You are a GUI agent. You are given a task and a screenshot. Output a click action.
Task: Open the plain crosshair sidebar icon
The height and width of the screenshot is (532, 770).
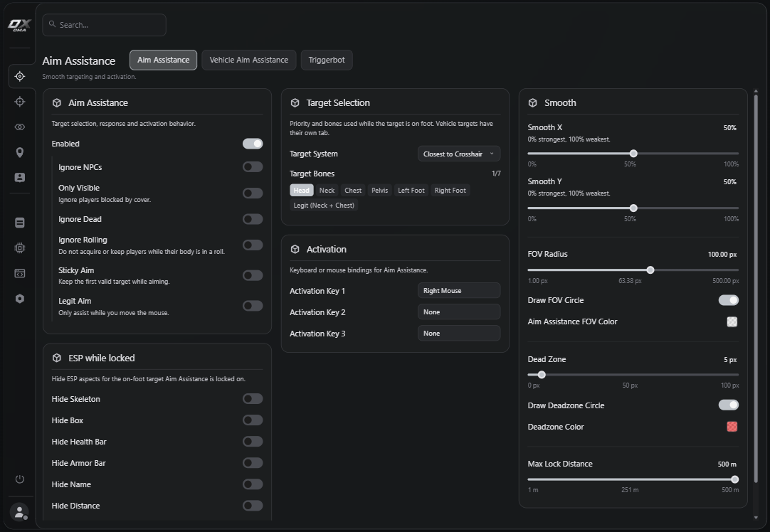click(20, 102)
